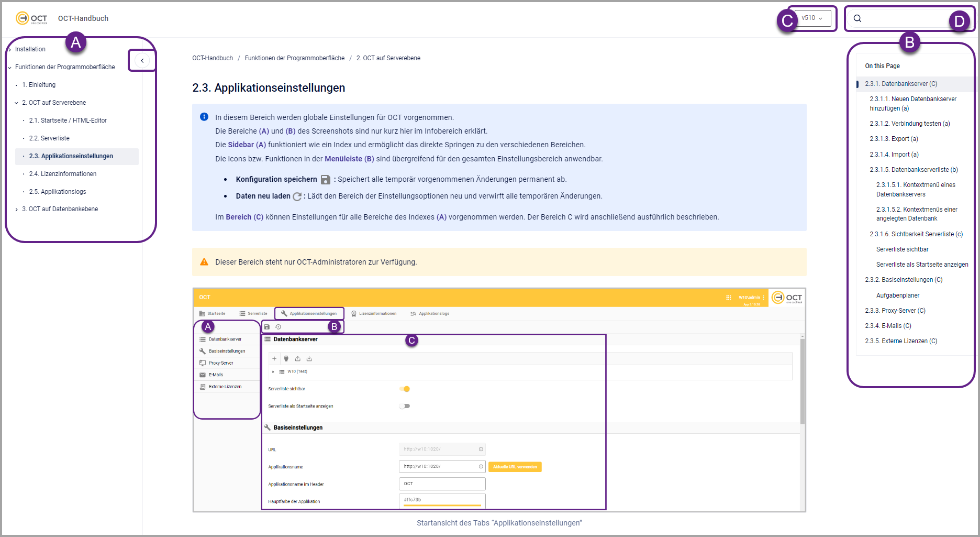Open '2.4. Lizenzinformationen' in sidebar

click(x=63, y=174)
